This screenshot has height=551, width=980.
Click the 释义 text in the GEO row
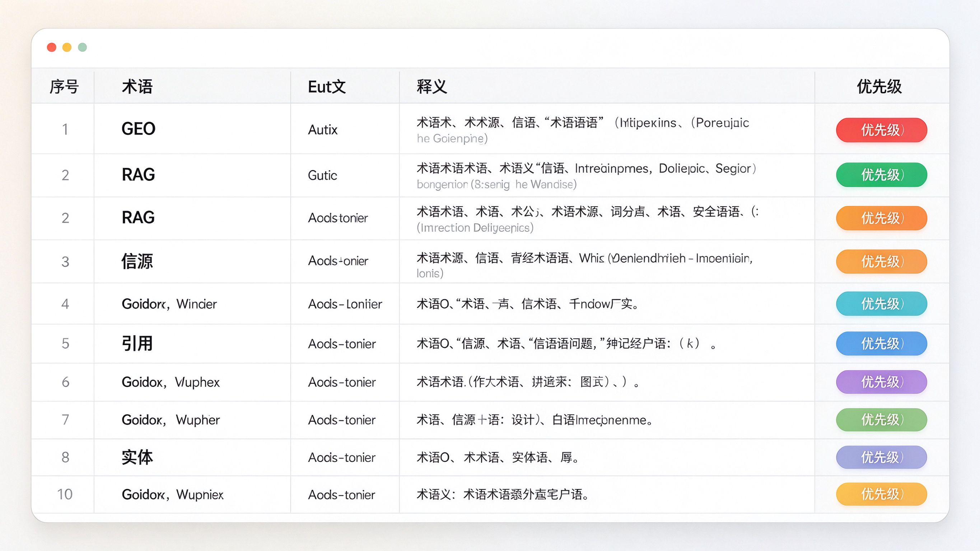pos(583,131)
